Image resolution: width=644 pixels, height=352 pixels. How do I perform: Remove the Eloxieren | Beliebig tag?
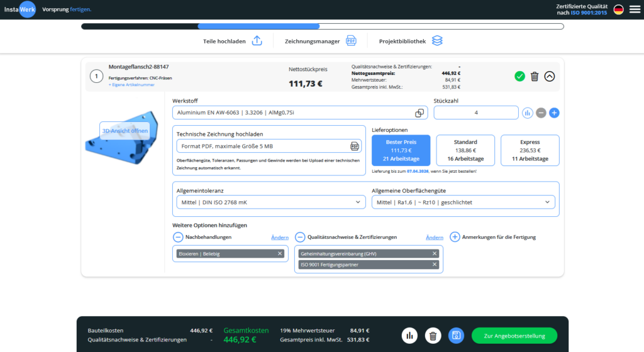[280, 253]
